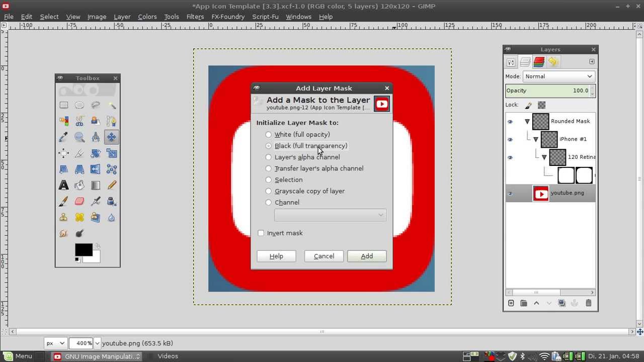Select the Foreground Select tool
Viewport: 644px width, 362px height.
(96, 121)
